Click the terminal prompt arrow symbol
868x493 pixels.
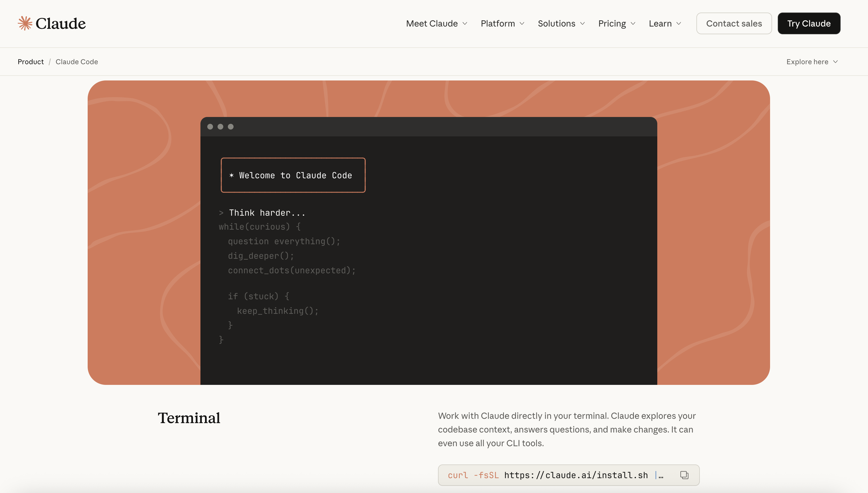[221, 213]
